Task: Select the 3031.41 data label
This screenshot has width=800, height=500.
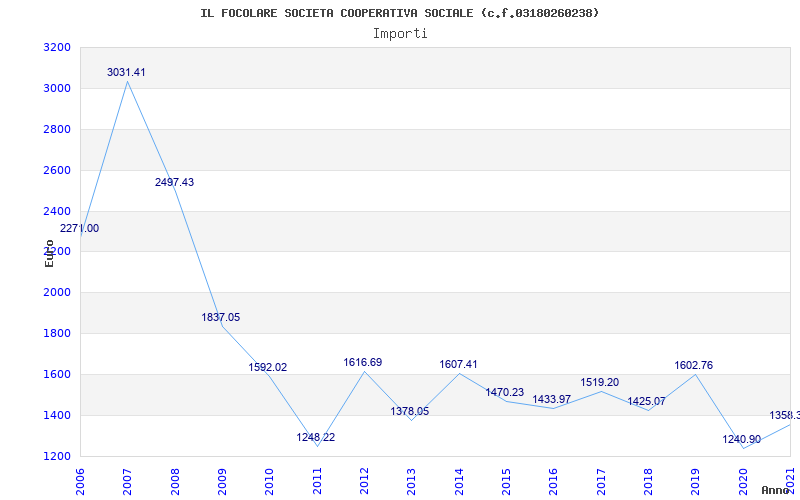Action: click(x=126, y=72)
